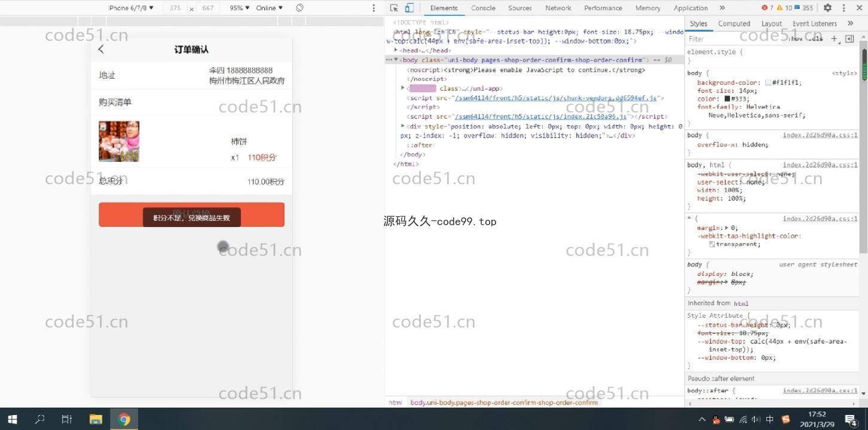Open the Layout sidebar tab
Screen dimensions: 868x430
coord(771,23)
